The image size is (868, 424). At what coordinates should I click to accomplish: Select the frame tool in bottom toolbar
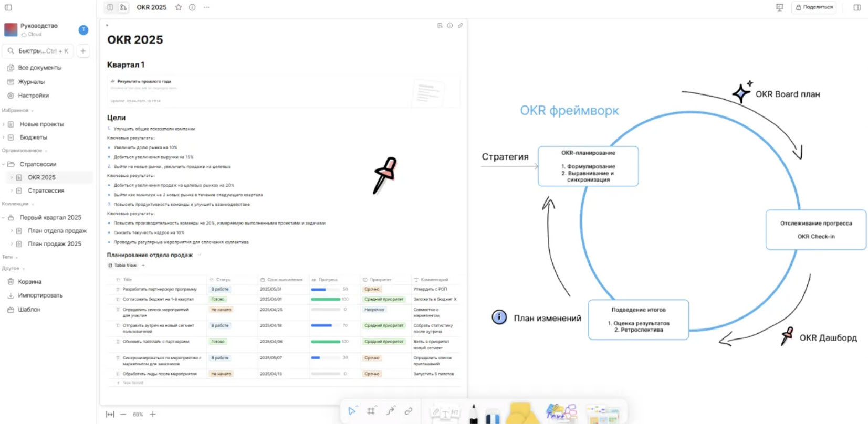pos(371,411)
